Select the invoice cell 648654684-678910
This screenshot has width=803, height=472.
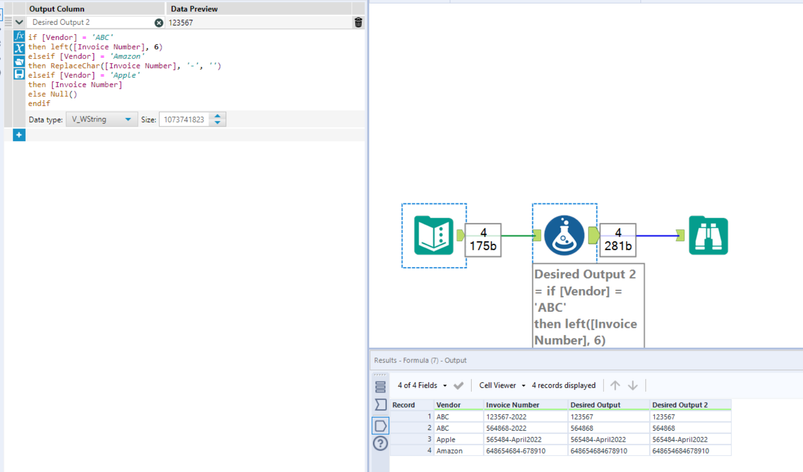coord(526,451)
